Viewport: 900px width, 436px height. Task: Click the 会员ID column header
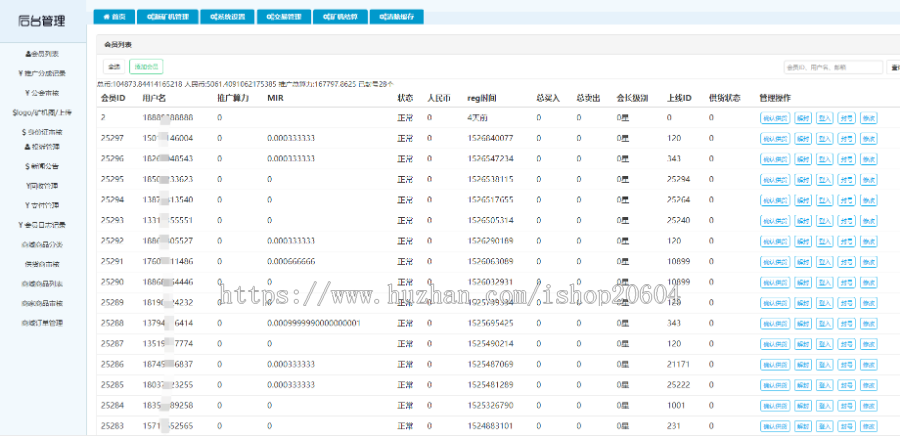[113, 98]
